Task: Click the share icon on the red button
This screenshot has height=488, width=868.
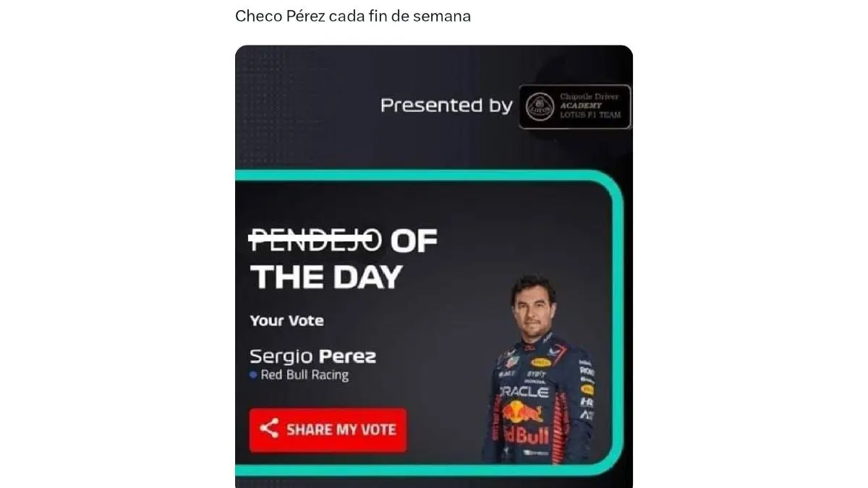Action: (x=268, y=429)
